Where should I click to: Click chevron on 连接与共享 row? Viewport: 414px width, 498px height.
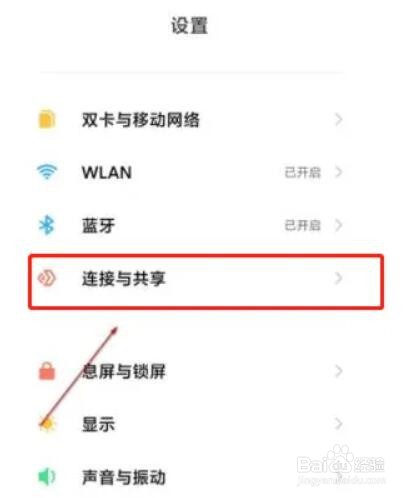click(x=338, y=278)
